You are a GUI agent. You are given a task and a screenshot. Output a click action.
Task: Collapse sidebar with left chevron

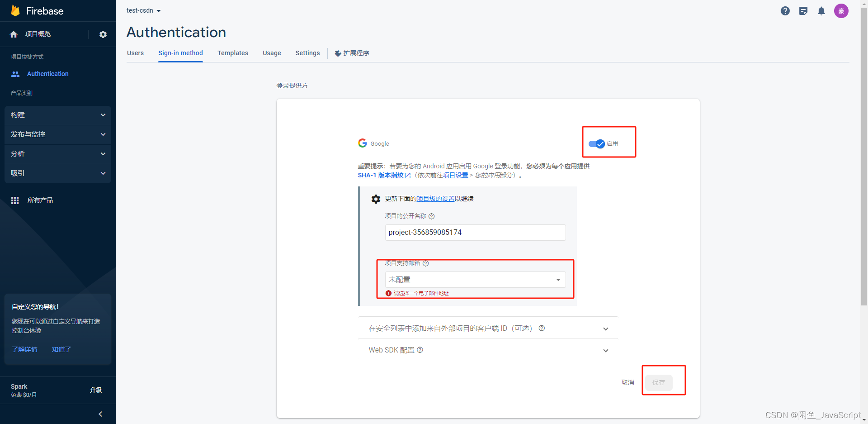(x=100, y=414)
